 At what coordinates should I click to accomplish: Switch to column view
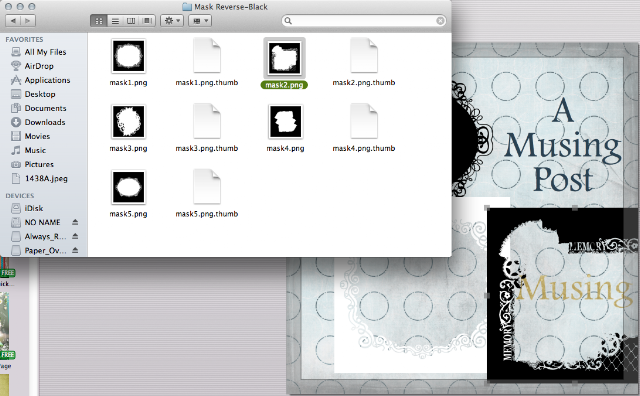click(131, 21)
